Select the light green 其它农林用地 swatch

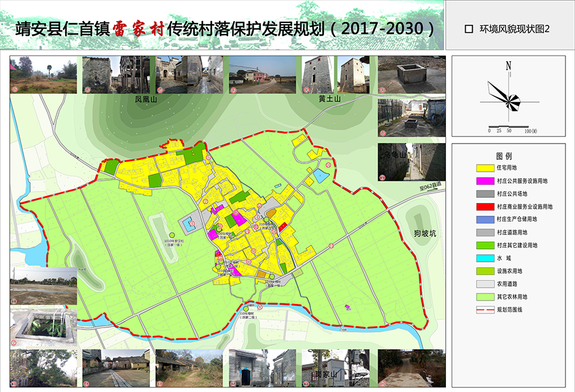485,297
